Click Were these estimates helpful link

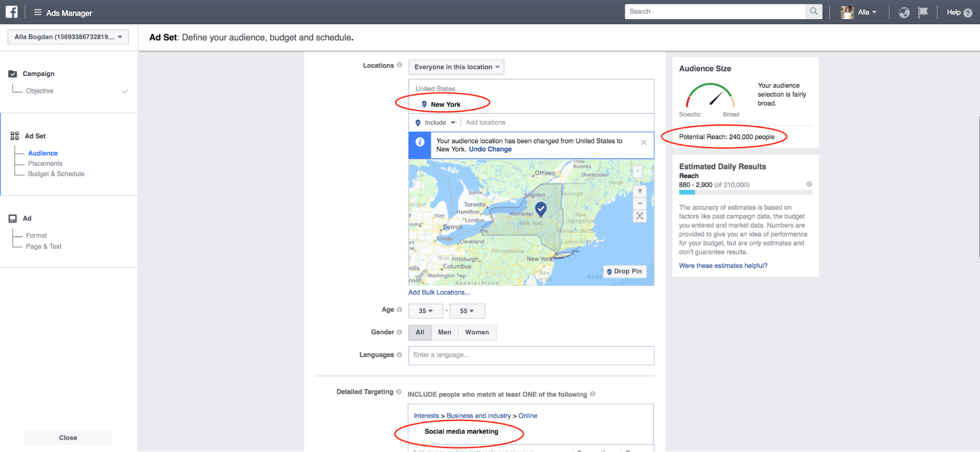coord(723,266)
